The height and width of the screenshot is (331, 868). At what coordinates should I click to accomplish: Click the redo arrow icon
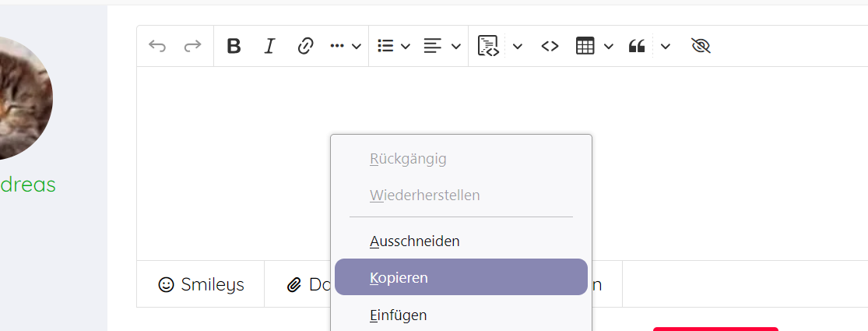(x=192, y=46)
